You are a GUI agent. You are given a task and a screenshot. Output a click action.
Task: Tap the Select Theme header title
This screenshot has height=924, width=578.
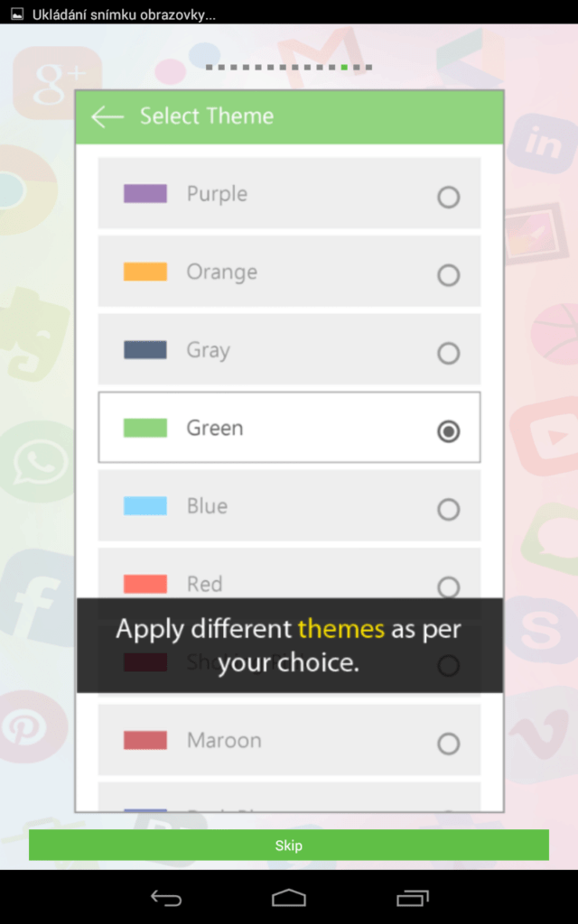[207, 116]
